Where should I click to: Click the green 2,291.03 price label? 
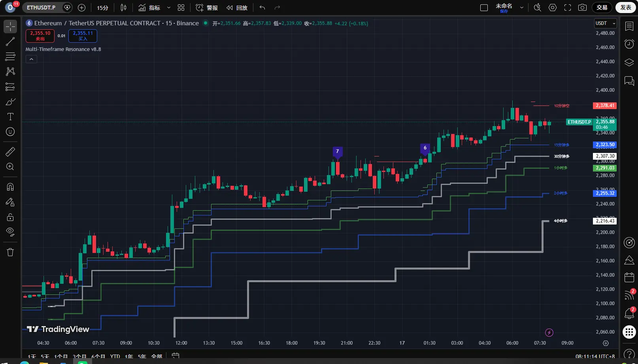tap(605, 168)
